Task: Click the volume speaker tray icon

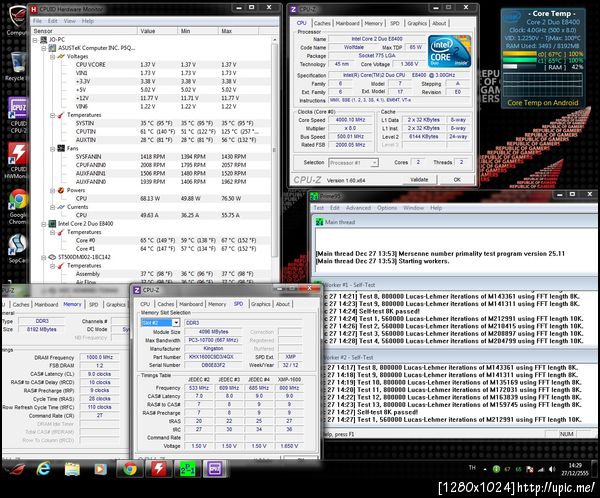Action: 551,469
